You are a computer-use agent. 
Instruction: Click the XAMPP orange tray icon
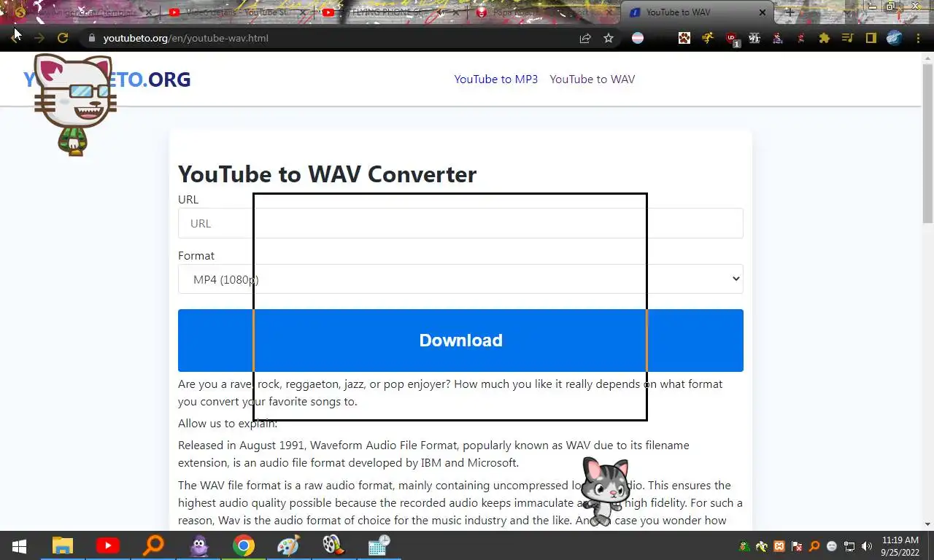(779, 546)
